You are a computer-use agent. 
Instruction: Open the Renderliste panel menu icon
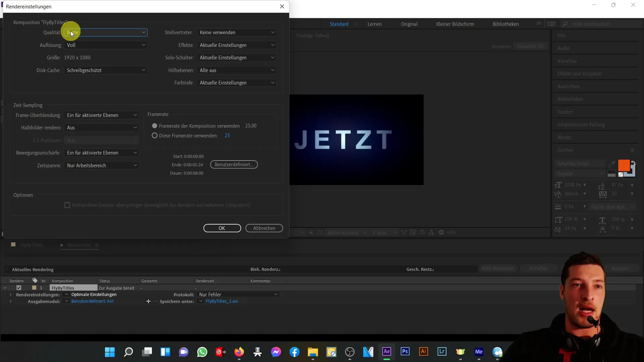(x=97, y=245)
